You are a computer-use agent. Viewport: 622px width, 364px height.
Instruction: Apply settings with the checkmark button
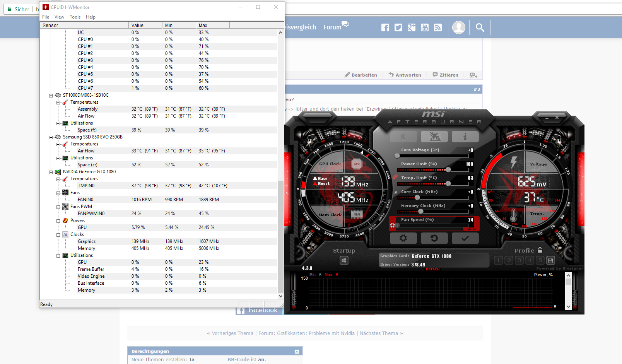[465, 238]
